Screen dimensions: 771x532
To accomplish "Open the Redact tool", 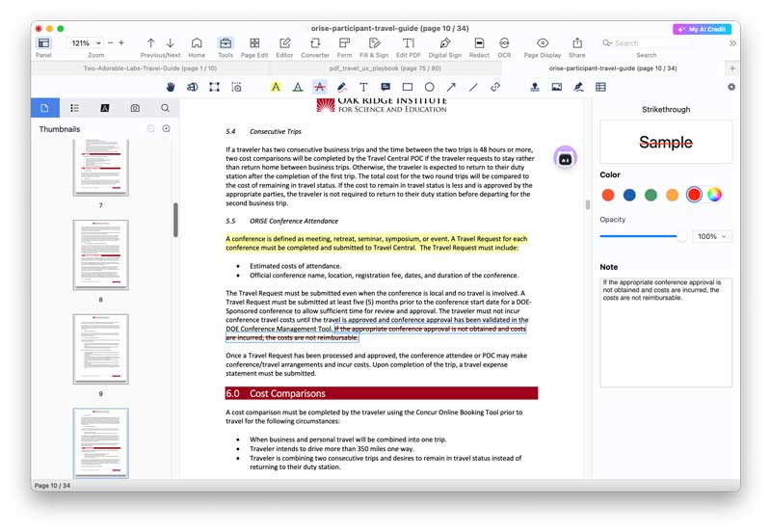I will [x=479, y=43].
